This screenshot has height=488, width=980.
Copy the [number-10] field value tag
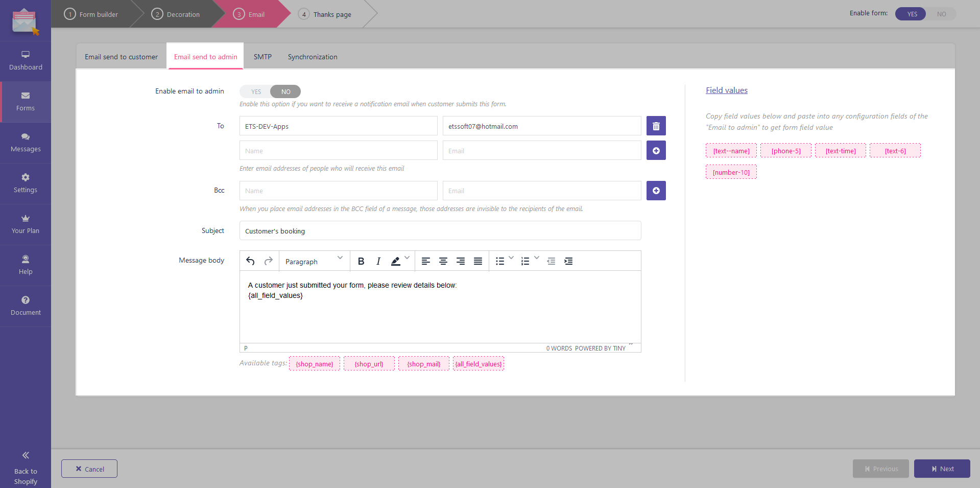click(731, 172)
